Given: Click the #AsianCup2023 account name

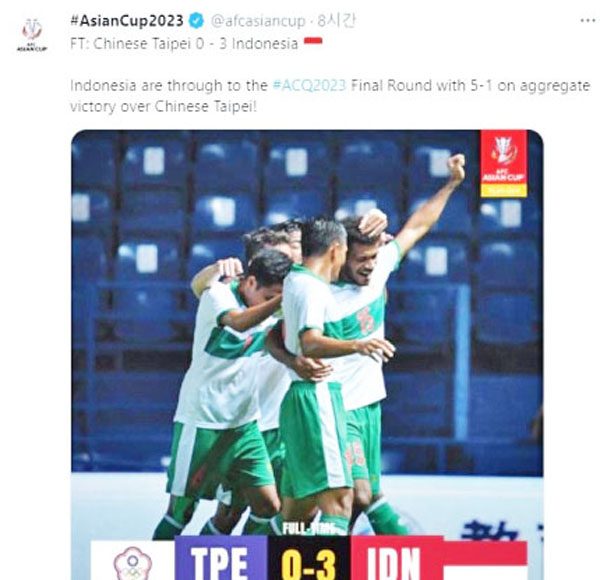Looking at the screenshot, I should [x=127, y=21].
